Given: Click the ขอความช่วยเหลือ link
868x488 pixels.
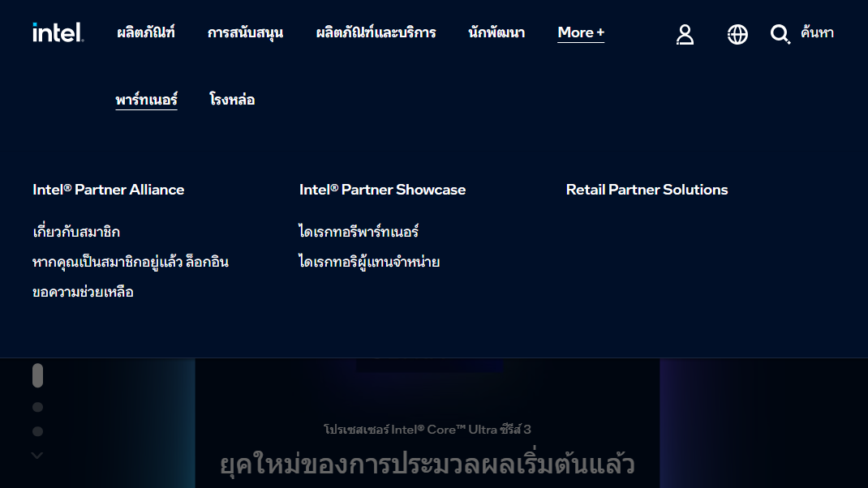Looking at the screenshot, I should [x=83, y=292].
